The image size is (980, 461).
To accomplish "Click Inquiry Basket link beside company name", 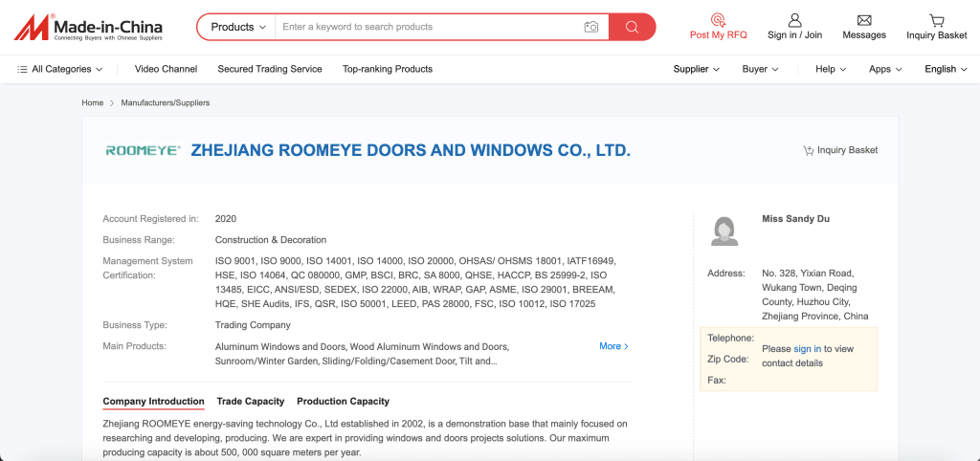I will click(840, 150).
